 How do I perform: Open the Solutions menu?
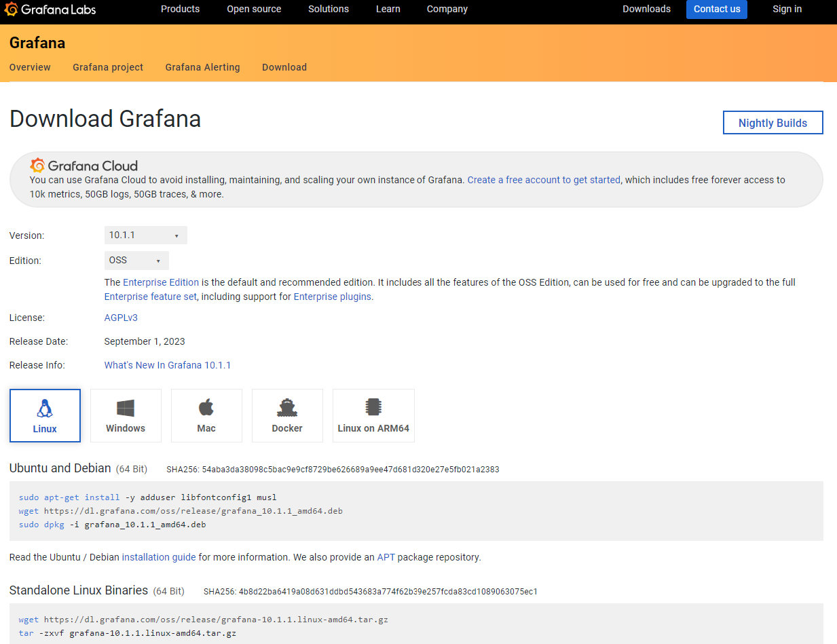point(329,9)
